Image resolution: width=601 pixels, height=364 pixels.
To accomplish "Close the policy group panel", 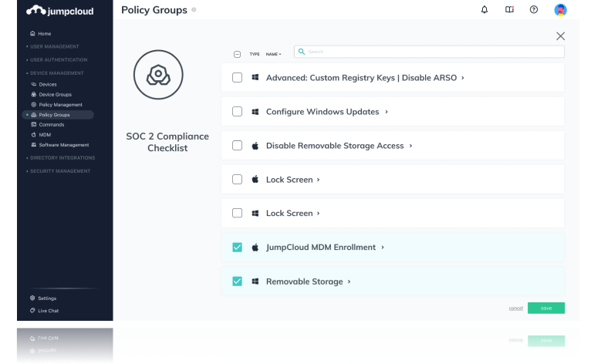I will pos(561,36).
